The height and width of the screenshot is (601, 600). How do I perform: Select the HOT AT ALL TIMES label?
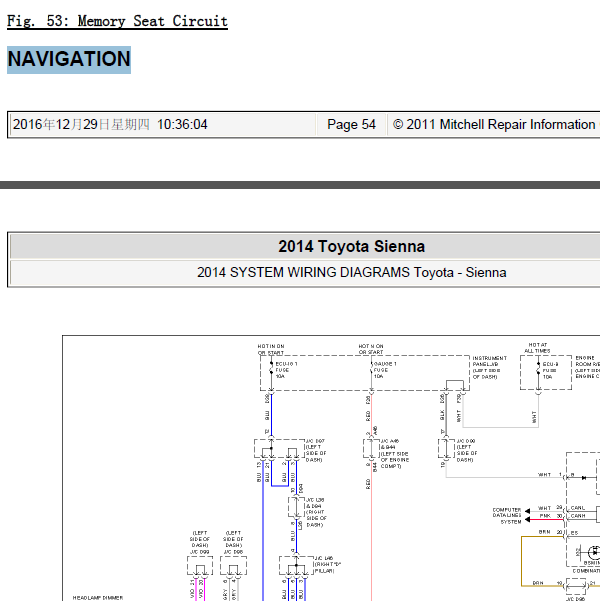pos(538,348)
